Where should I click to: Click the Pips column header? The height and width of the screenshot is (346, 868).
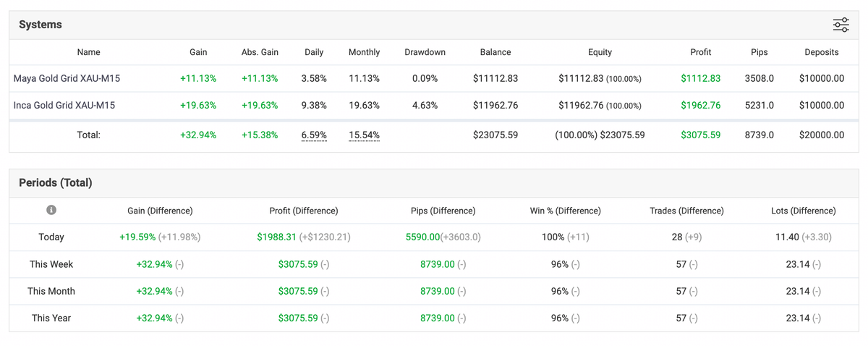[x=759, y=52]
